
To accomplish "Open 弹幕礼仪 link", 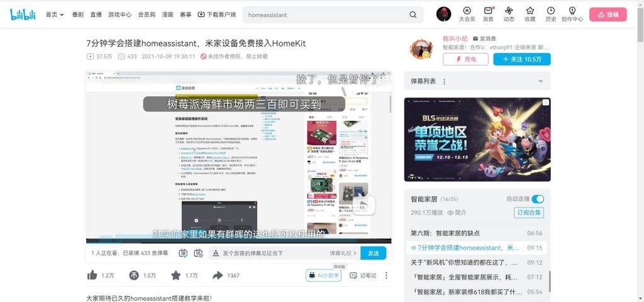I will coord(343,253).
